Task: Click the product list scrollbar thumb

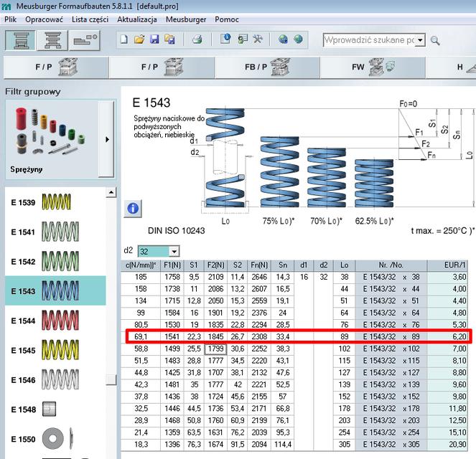Action: click(111, 379)
